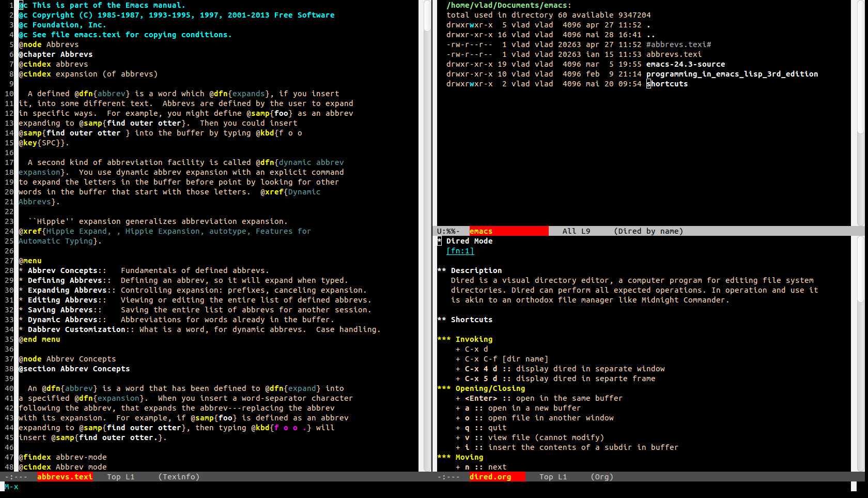Select the abbrevs.texi file in Dired
Screen dimensions: 868x498
click(x=674, y=54)
